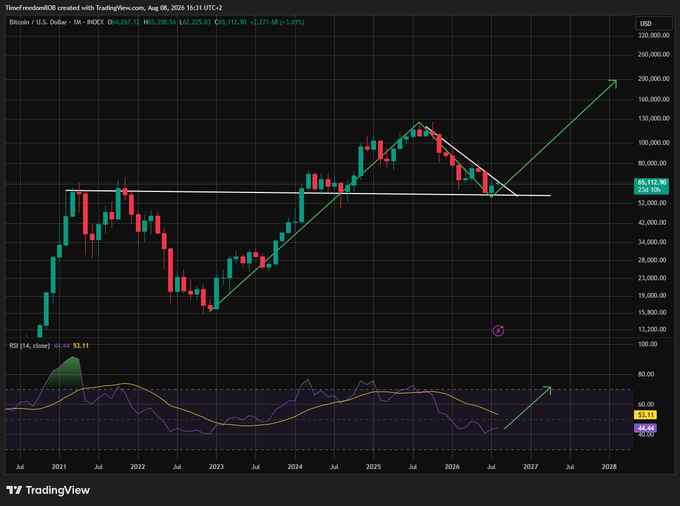The width and height of the screenshot is (680, 506).
Task: Click the 100,000.00 price axis label
Action: tap(654, 143)
